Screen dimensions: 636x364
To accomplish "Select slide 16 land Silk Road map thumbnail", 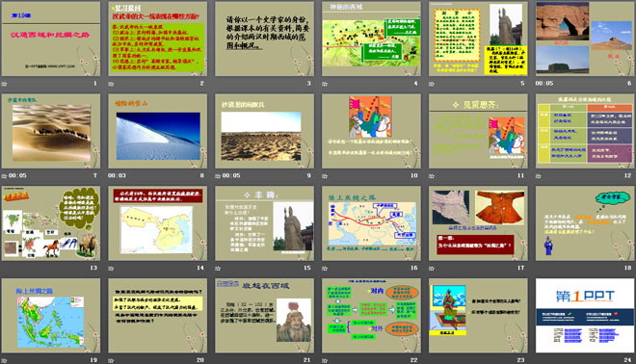I will [372, 223].
